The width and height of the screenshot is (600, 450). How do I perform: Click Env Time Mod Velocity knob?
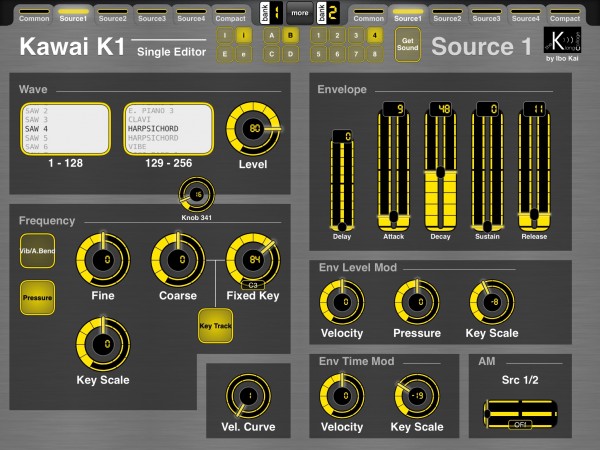click(342, 396)
